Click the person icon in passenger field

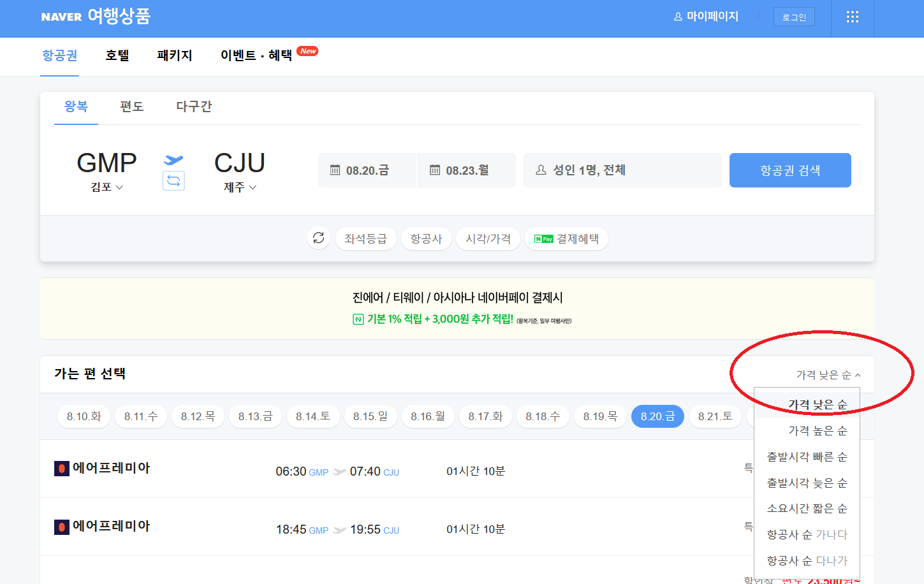[x=541, y=170]
